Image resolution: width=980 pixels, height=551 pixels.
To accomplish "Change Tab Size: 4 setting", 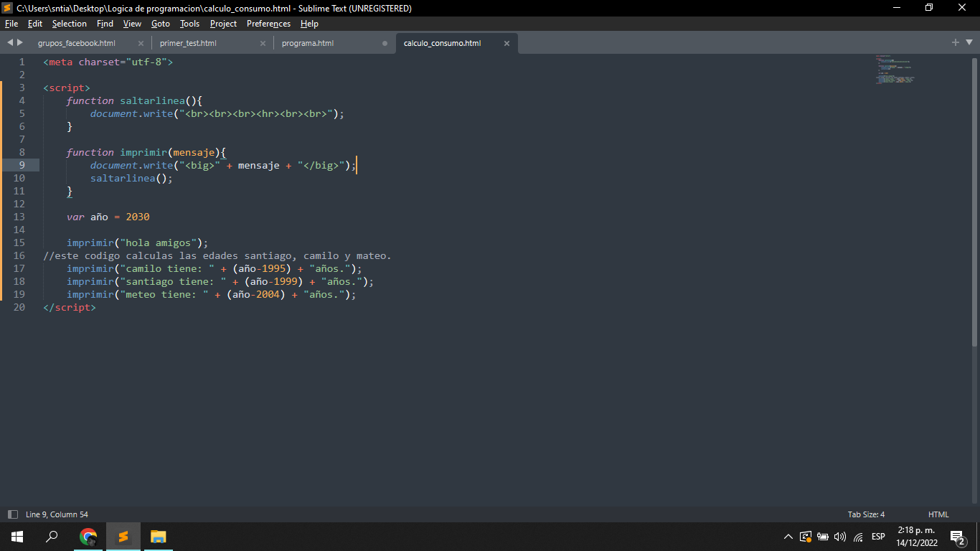I will click(866, 514).
